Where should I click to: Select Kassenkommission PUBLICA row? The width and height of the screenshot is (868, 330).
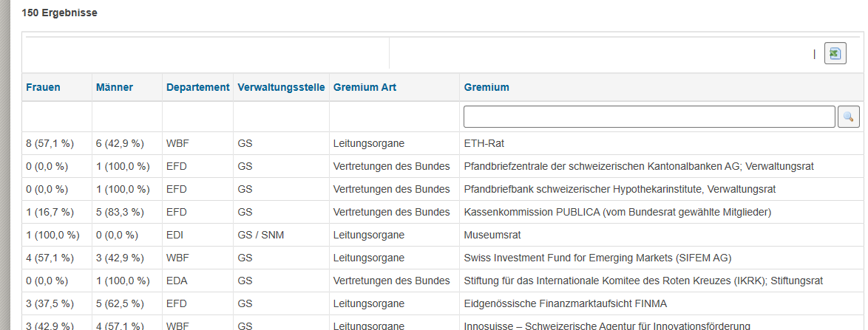(617, 213)
